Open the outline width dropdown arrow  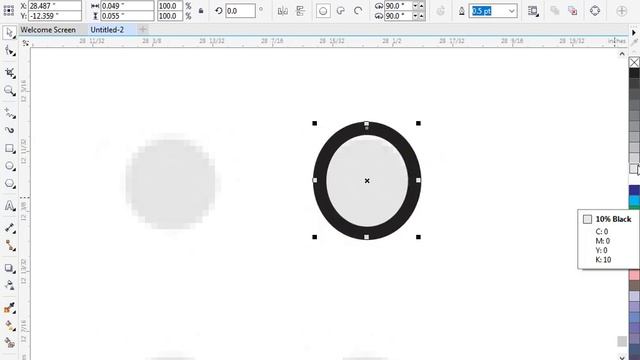(x=511, y=11)
